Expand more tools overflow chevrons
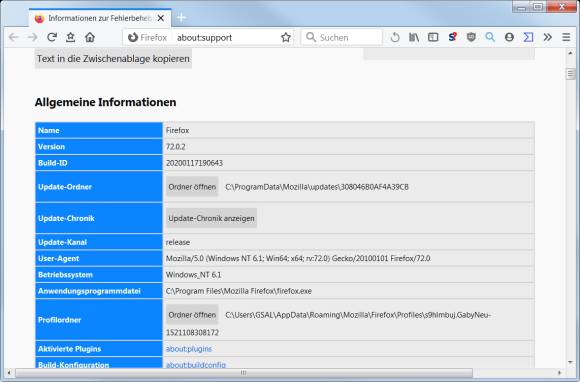The image size is (580, 382). click(x=547, y=37)
